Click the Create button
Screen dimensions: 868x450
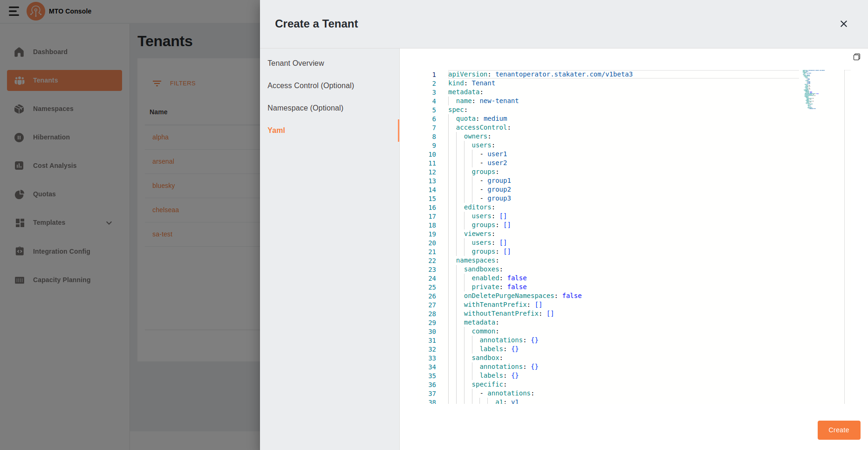click(x=839, y=430)
